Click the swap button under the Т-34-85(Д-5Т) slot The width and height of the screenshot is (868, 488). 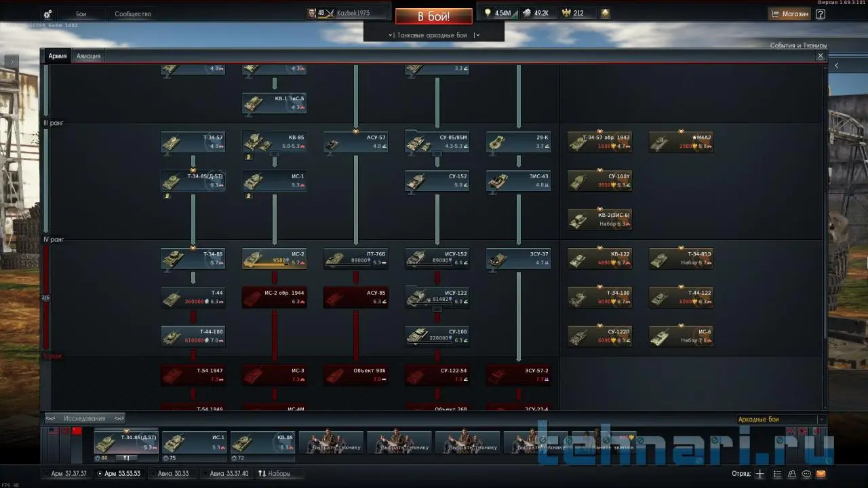[x=126, y=457]
